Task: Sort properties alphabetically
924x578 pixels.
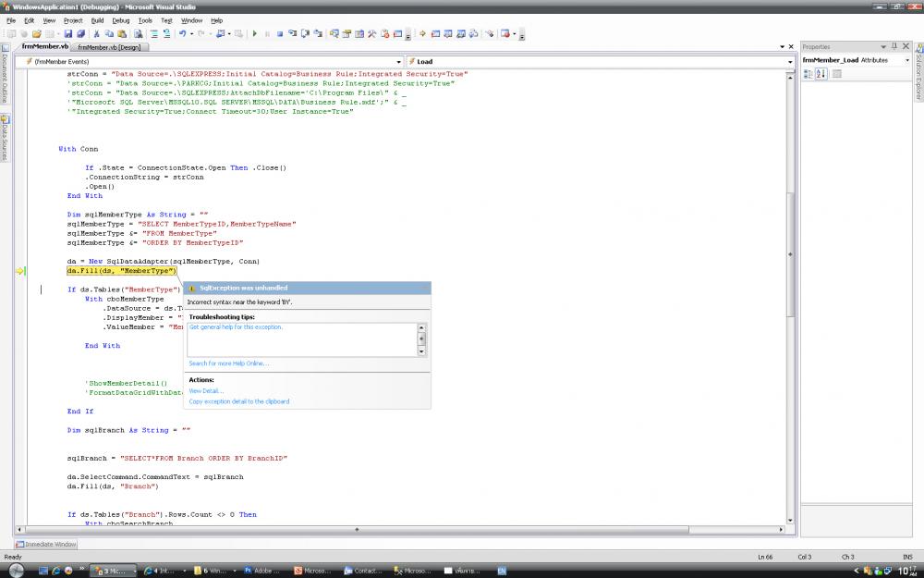Action: [821, 74]
